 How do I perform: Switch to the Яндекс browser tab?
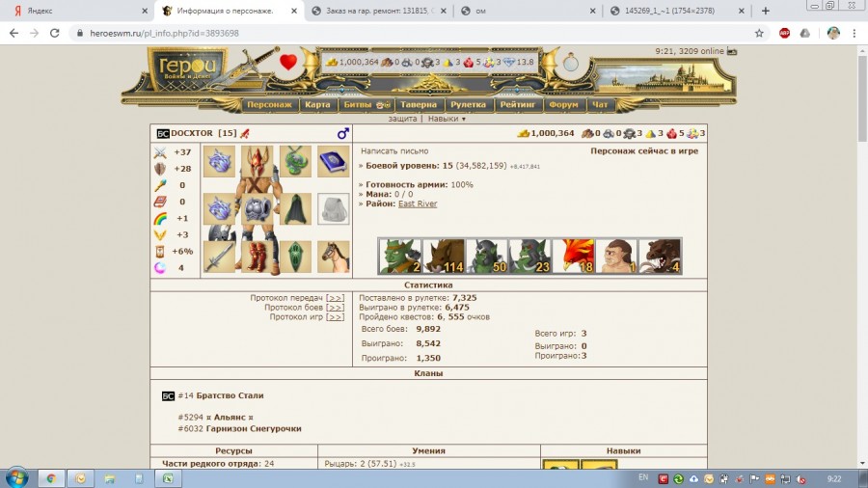click(80, 11)
